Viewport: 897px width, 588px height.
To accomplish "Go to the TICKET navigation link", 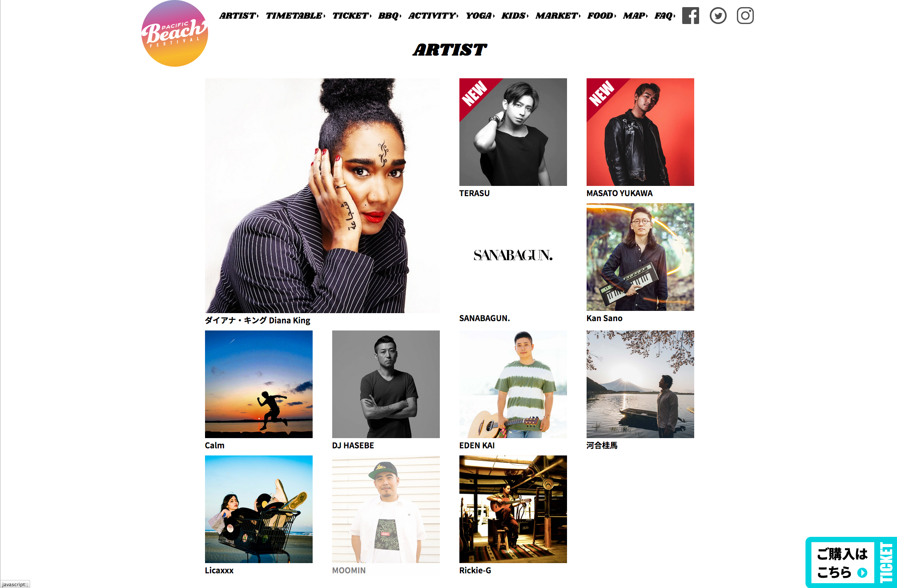I will [352, 16].
